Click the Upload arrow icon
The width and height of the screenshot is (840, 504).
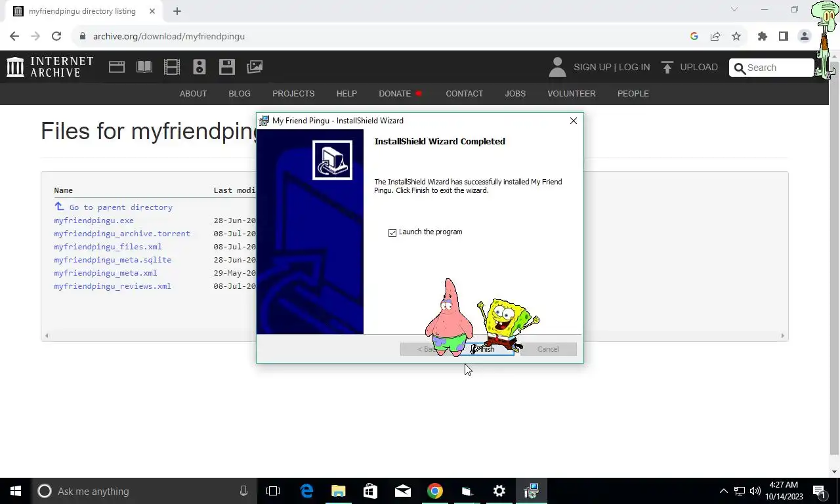pyautogui.click(x=667, y=67)
